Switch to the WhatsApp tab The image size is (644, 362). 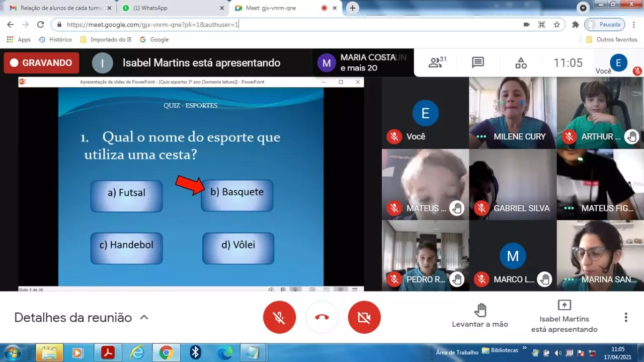(171, 8)
